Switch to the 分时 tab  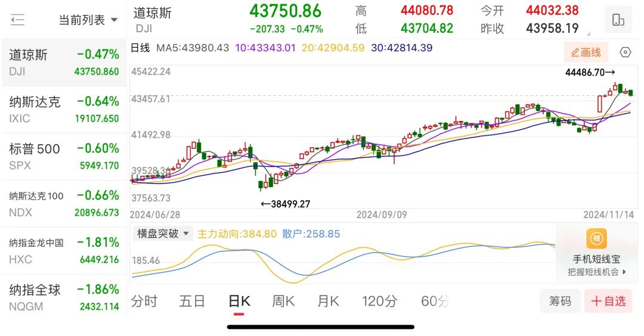point(144,301)
